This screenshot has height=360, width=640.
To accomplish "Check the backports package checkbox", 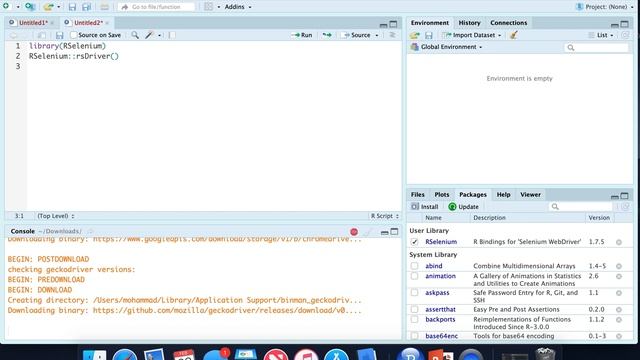I will [x=414, y=319].
